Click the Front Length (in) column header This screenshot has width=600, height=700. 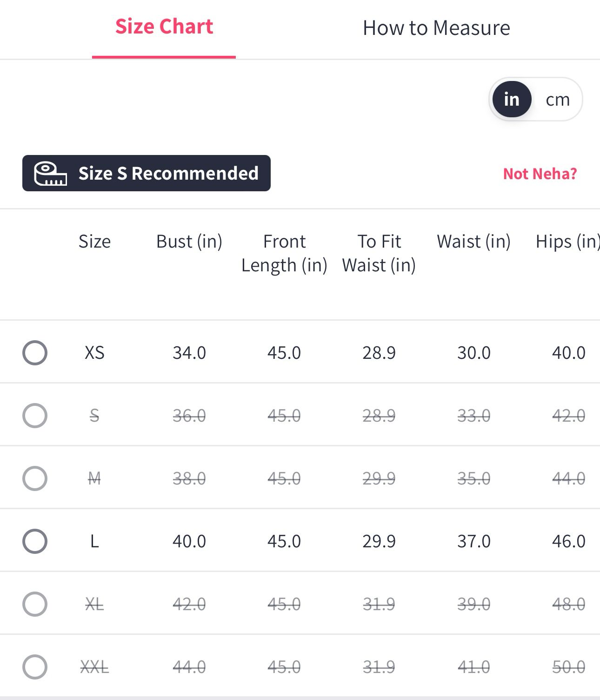pos(284,253)
